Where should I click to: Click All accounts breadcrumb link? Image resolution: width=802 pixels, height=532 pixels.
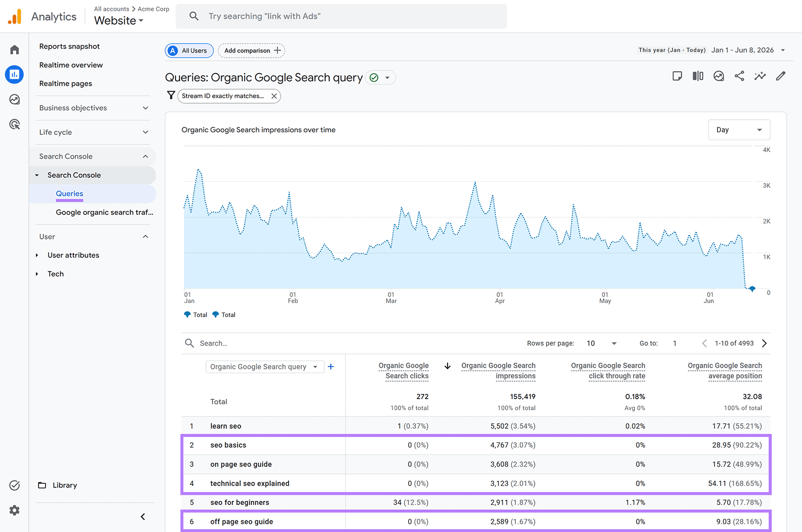pos(112,9)
